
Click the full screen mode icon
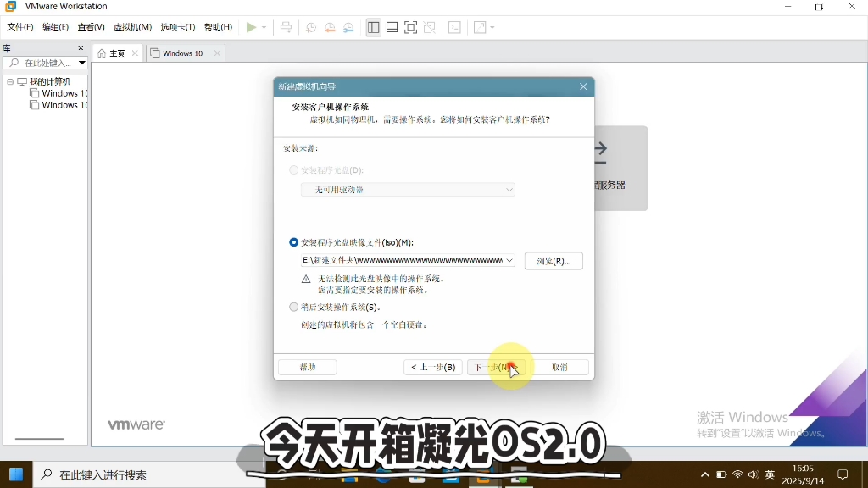coord(411,27)
